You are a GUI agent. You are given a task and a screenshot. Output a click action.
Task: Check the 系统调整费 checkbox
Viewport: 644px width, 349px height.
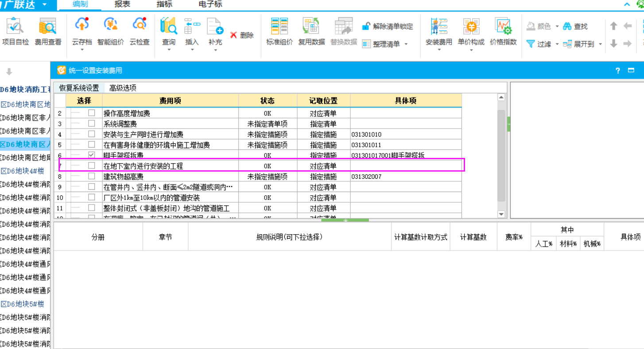(x=91, y=124)
